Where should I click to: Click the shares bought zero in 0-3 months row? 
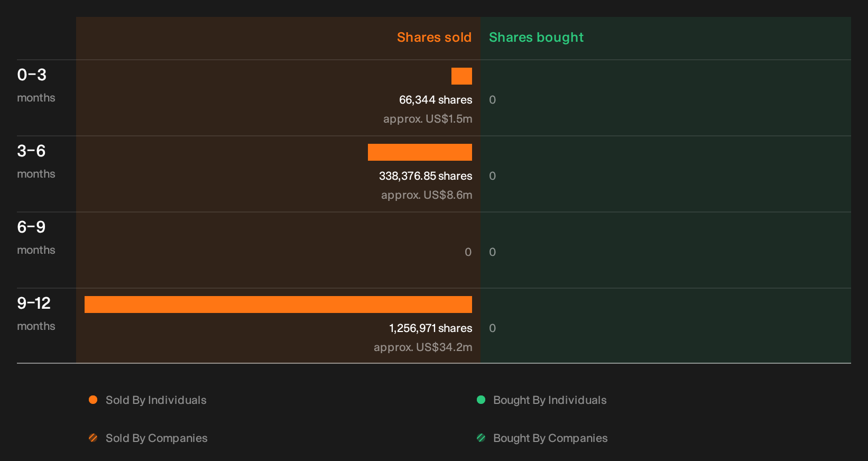click(x=492, y=100)
